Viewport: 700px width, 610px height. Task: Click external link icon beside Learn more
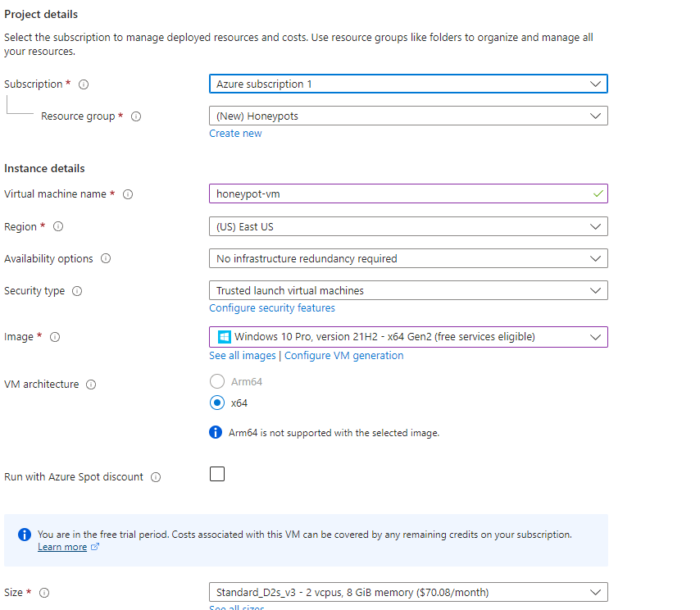(x=94, y=547)
